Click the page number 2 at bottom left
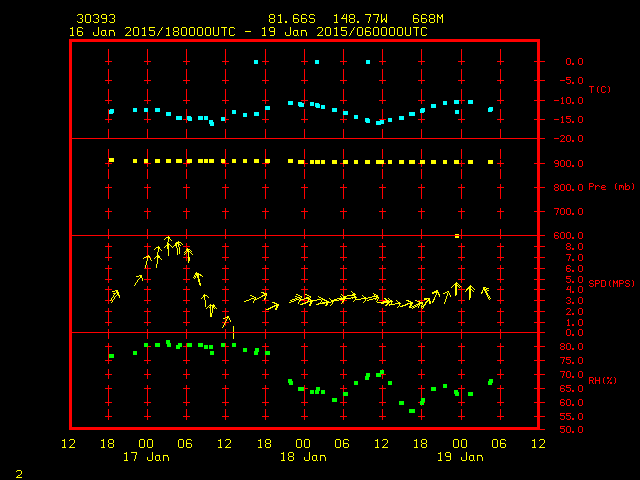Image resolution: width=640 pixels, height=480 pixels. pos(19,474)
